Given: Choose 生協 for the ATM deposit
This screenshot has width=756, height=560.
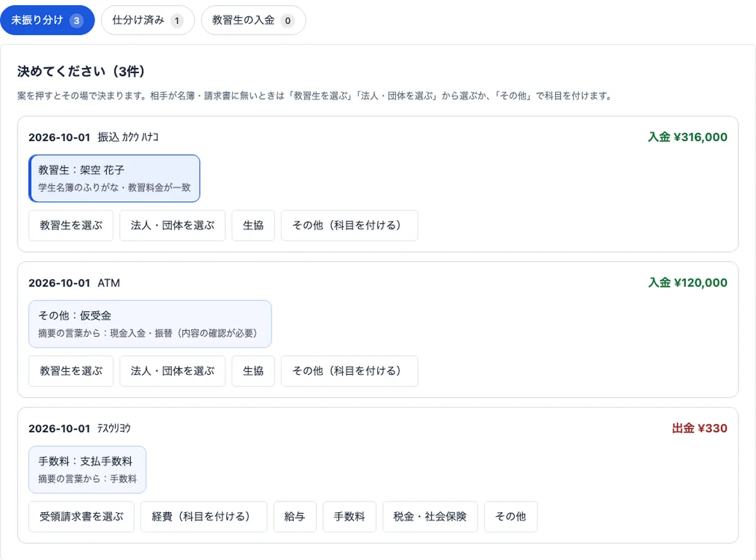Looking at the screenshot, I should (253, 371).
